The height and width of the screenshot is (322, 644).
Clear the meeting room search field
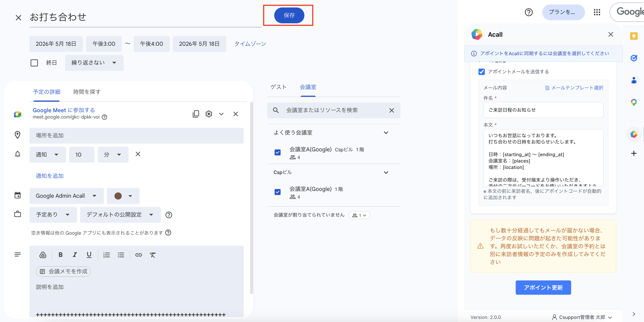[392, 110]
